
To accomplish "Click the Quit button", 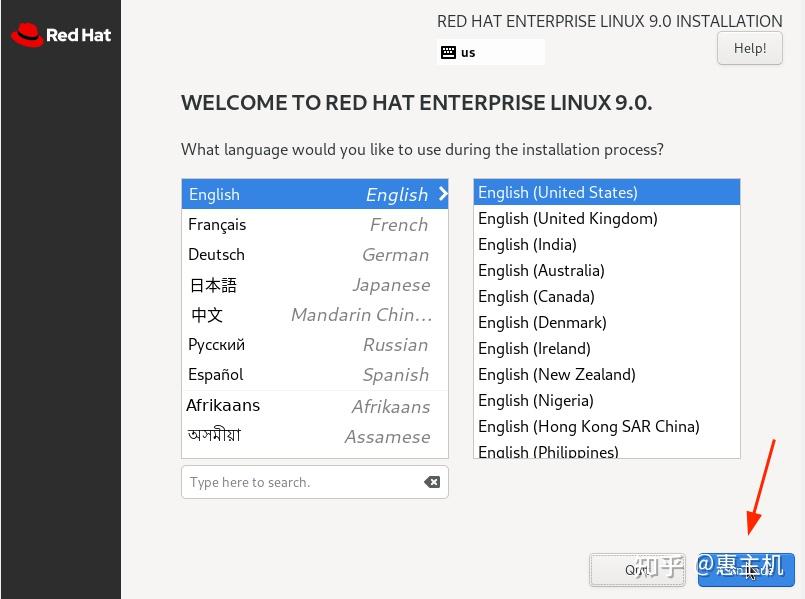I will 637,569.
